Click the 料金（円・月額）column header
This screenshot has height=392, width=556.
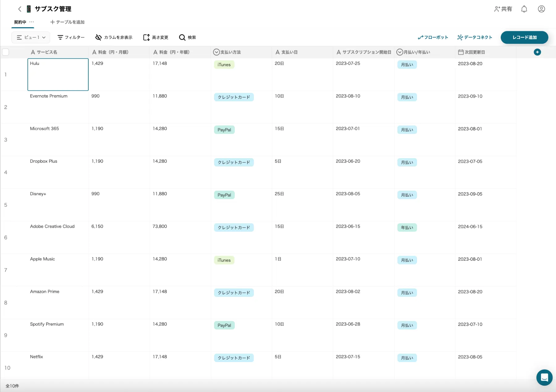(119, 52)
